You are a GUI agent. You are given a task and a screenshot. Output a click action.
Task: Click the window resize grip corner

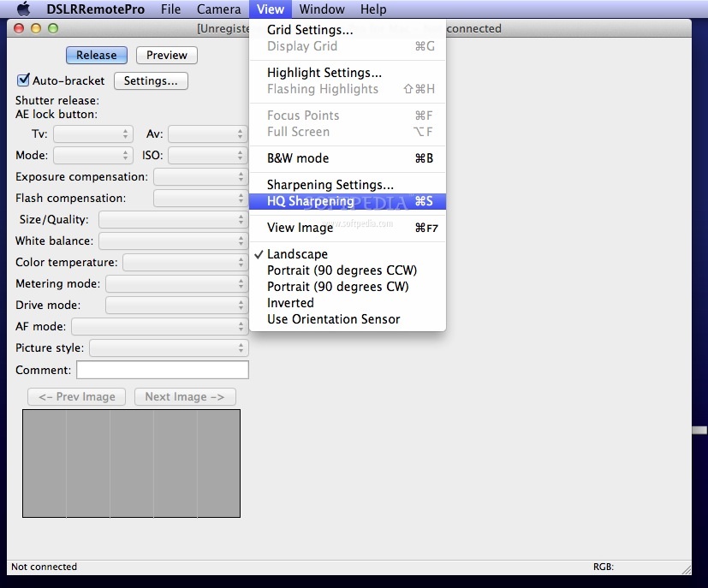coord(685,567)
